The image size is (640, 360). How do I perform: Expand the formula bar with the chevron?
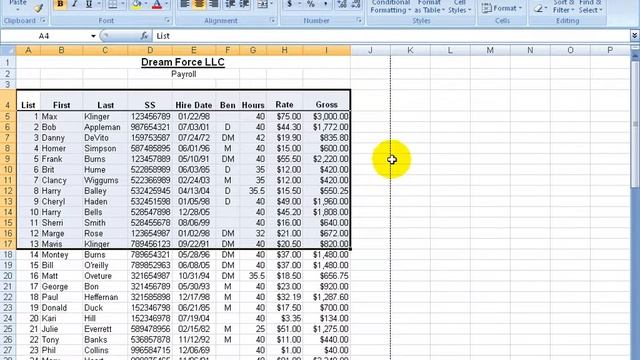pyautogui.click(x=635, y=36)
